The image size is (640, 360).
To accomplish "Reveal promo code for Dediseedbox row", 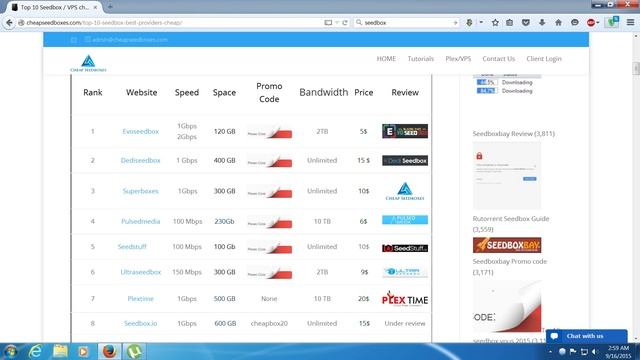I will pos(269,161).
